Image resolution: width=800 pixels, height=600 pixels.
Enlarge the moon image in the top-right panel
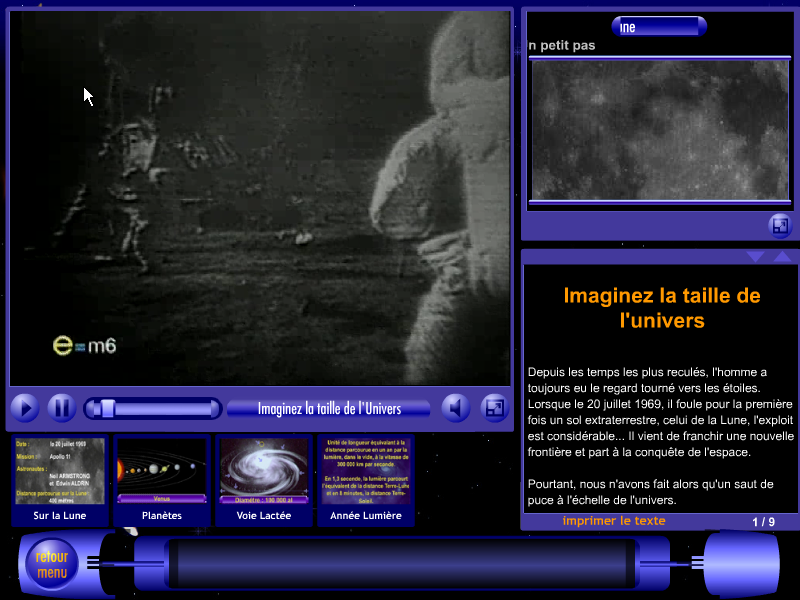780,226
